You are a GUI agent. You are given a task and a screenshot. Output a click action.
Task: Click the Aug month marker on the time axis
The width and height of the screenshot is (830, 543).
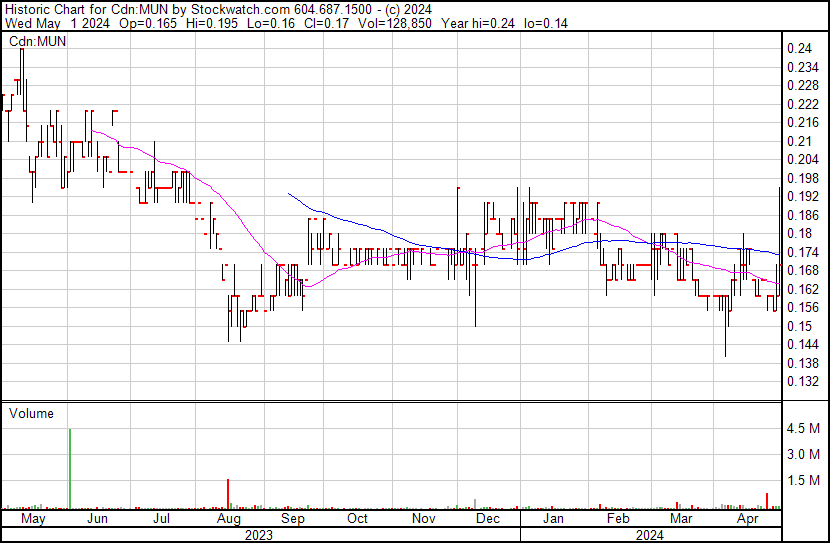pos(228,519)
